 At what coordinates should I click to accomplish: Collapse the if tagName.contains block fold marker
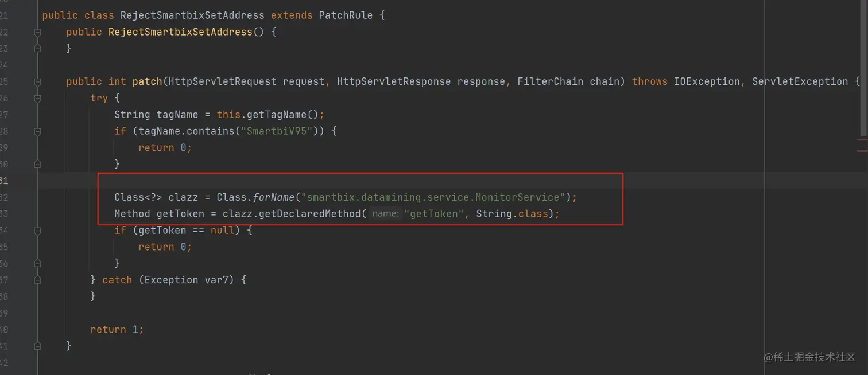37,132
